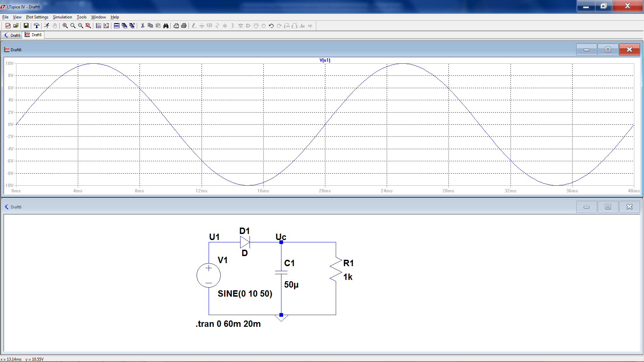The height and width of the screenshot is (362, 644).
Task: Switch to the Draft6 waveform tab
Action: tap(34, 35)
